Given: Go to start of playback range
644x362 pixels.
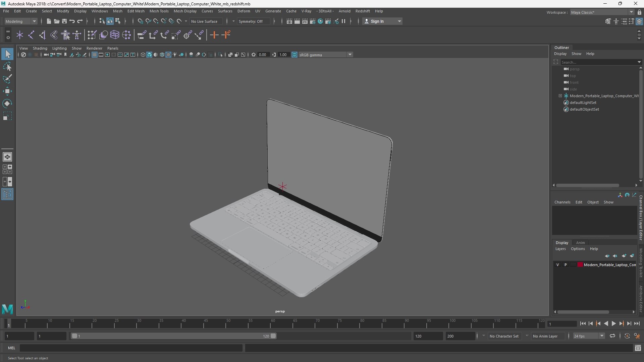Looking at the screenshot, I should 583,323.
